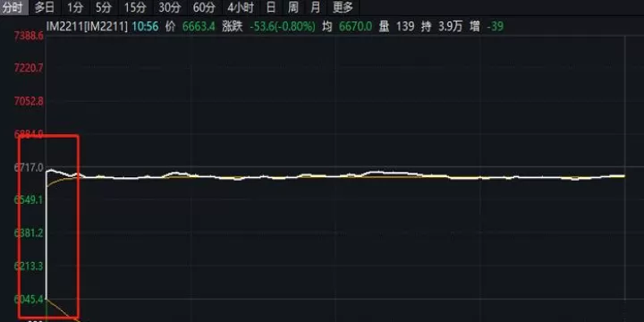Viewport: 644px width, 322px height.
Task: Select the 15分 chart period tab
Action: click(x=135, y=7)
